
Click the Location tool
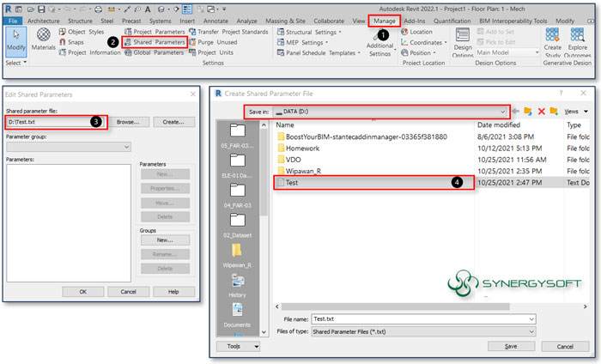416,32
